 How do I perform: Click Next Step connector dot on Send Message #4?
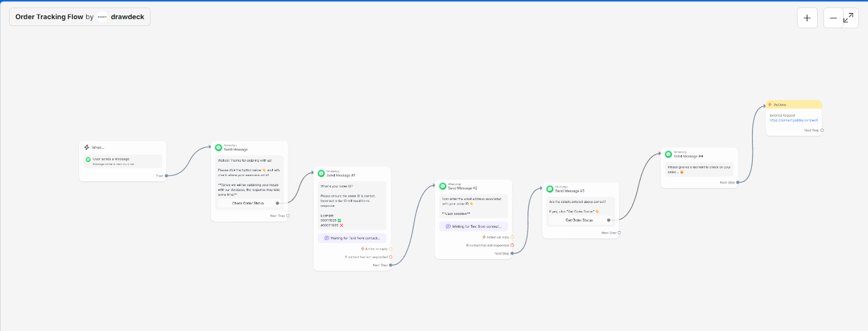click(x=738, y=182)
